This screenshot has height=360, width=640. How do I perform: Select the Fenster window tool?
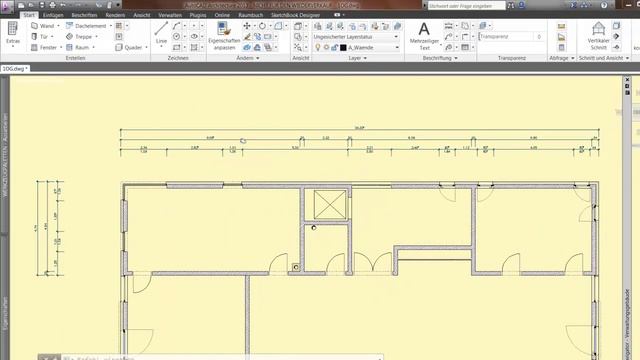coord(44,47)
